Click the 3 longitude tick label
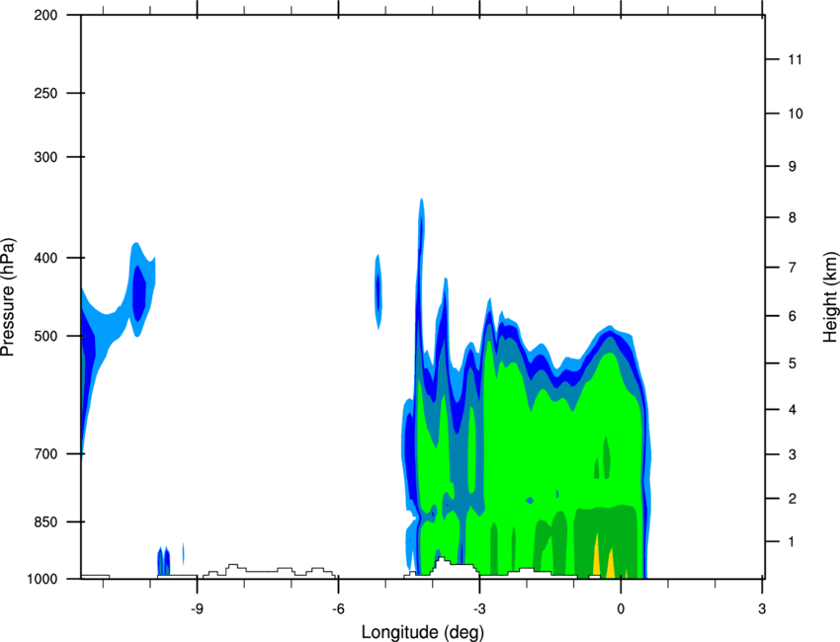Viewport: 840px width, 642px height. click(762, 609)
